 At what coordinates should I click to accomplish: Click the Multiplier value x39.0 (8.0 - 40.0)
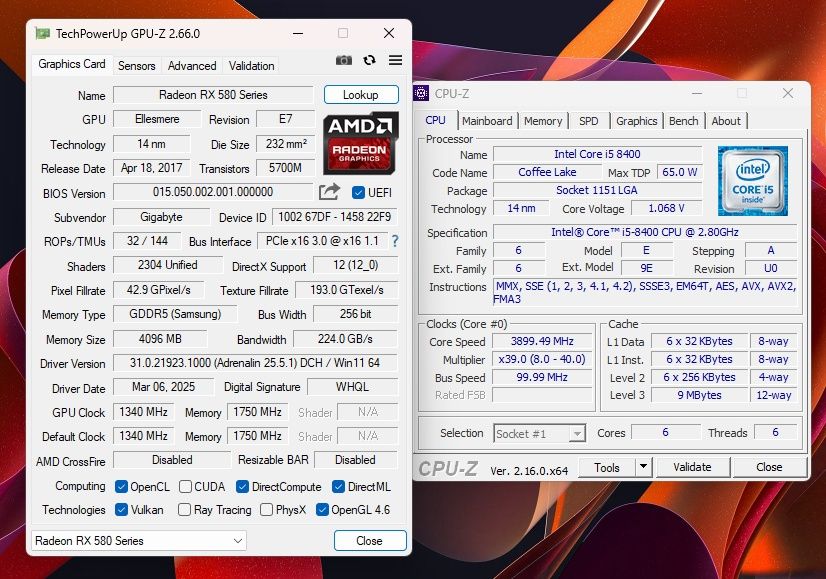542,359
